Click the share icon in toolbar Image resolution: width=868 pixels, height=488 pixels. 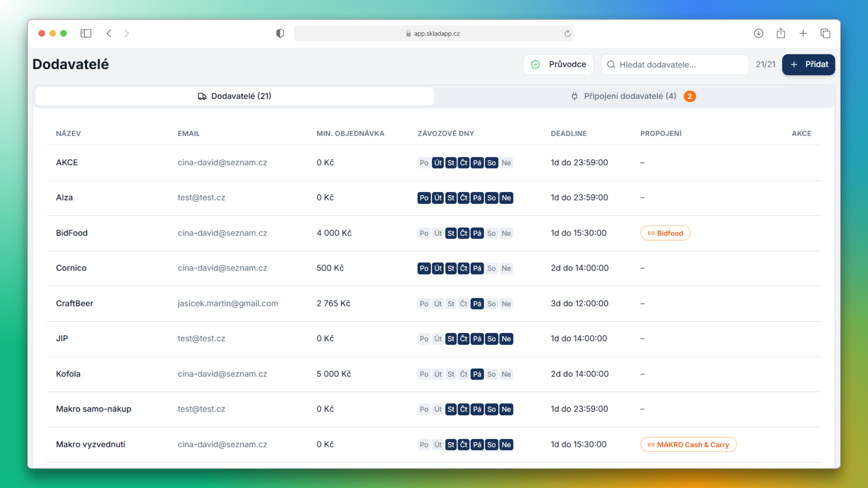coord(781,33)
